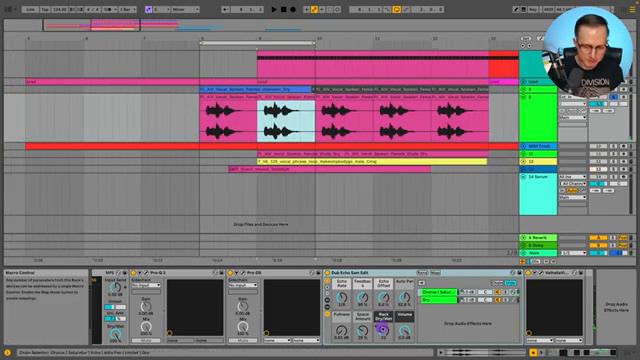Adjust the Feedback macro knob
This screenshot has width=640, height=360.
tap(362, 298)
